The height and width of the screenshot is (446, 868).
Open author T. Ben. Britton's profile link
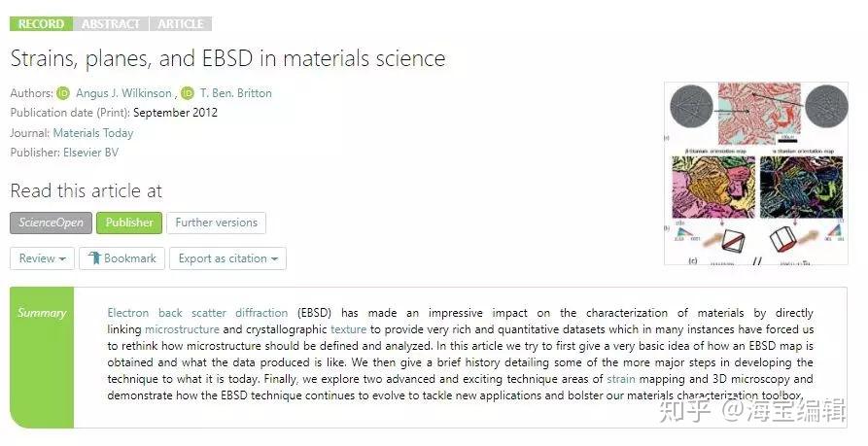point(235,93)
